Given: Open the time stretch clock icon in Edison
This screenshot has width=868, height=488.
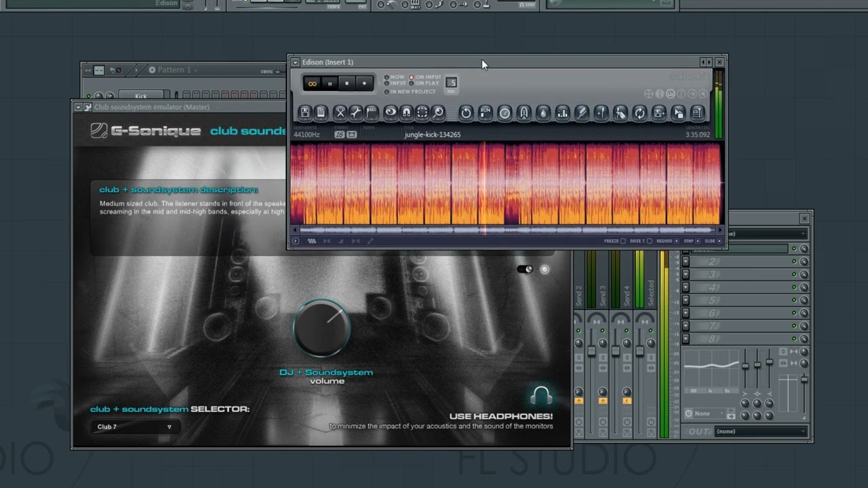Looking at the screenshot, I should click(x=505, y=113).
